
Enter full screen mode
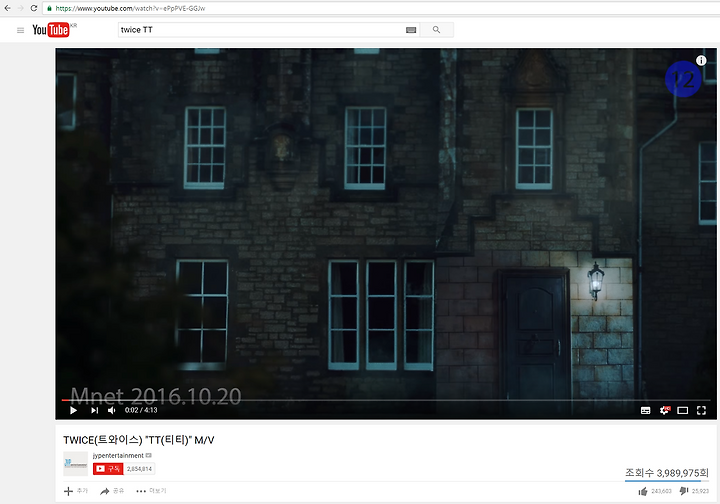click(x=701, y=410)
